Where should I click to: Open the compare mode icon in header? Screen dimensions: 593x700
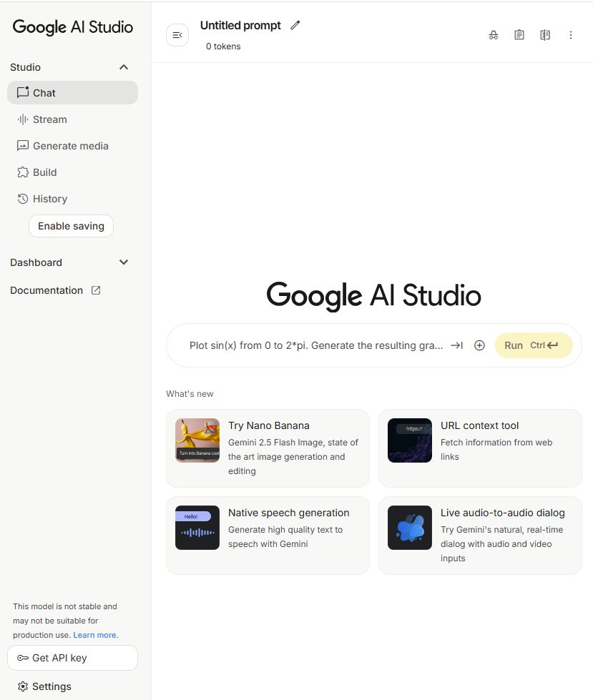click(x=545, y=35)
